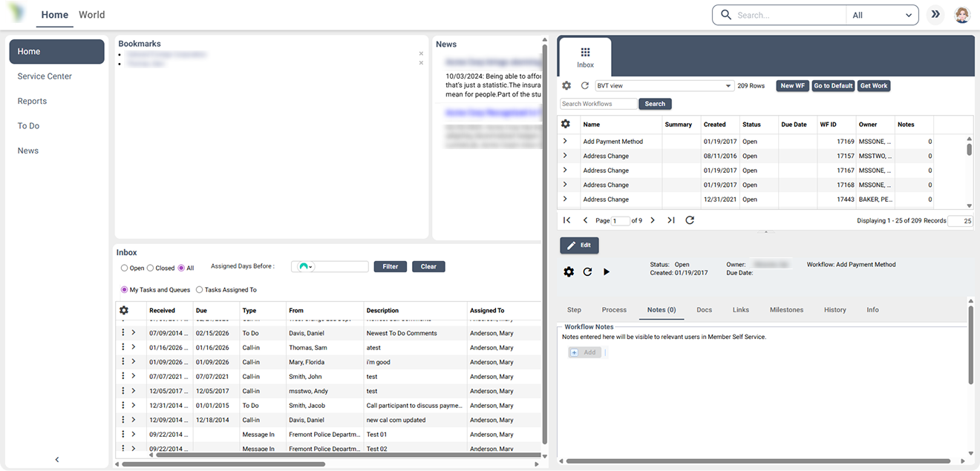Image resolution: width=980 pixels, height=471 pixels.
Task: Click the gear icon next to the play icon
Action: click(x=569, y=272)
